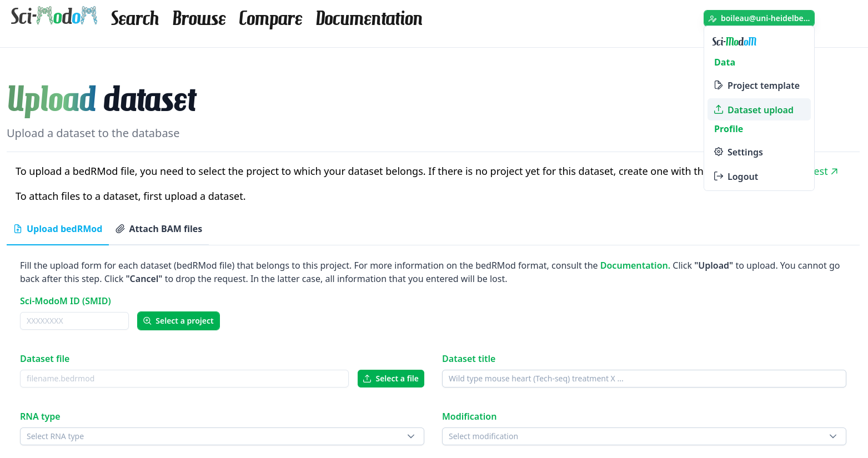Open the Search page from header
The height and width of the screenshot is (458, 868).
134,18
